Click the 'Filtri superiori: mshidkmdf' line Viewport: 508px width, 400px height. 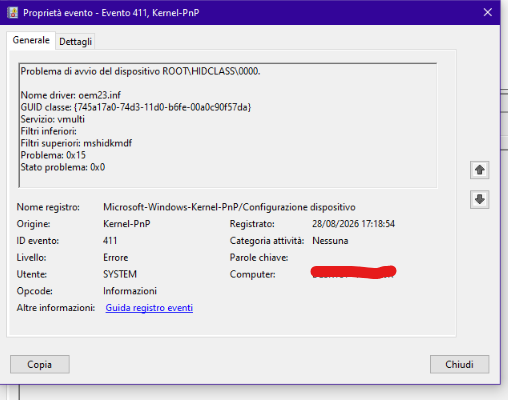pyautogui.click(x=76, y=143)
